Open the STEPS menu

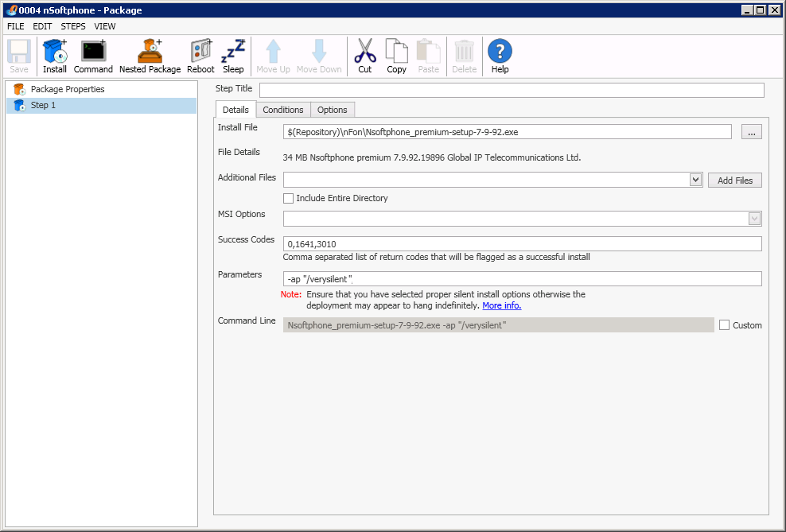[x=73, y=26]
